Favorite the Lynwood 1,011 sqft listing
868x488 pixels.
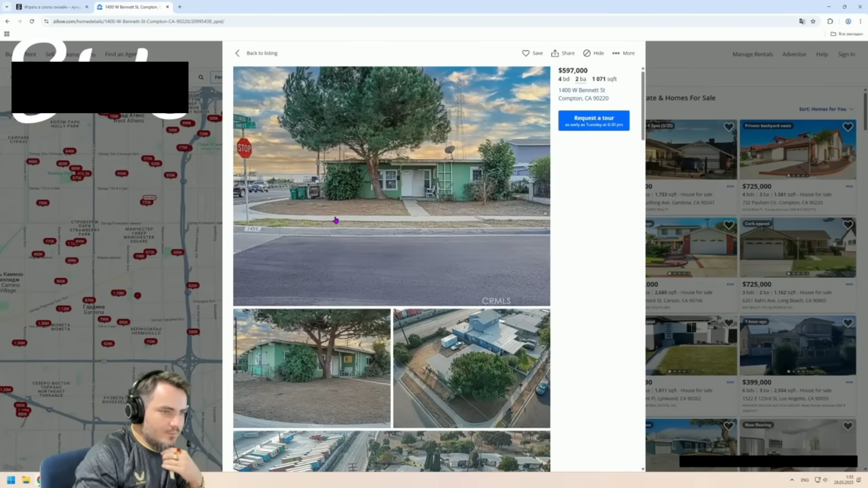(729, 323)
